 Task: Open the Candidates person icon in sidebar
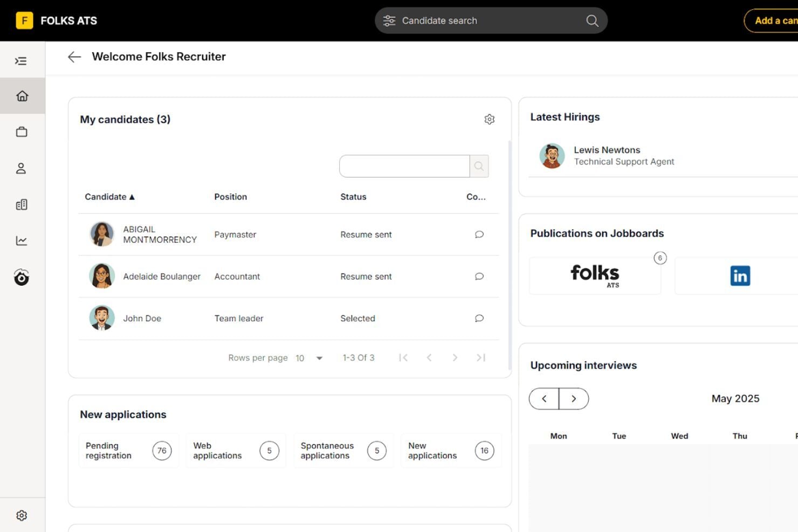[x=22, y=168]
